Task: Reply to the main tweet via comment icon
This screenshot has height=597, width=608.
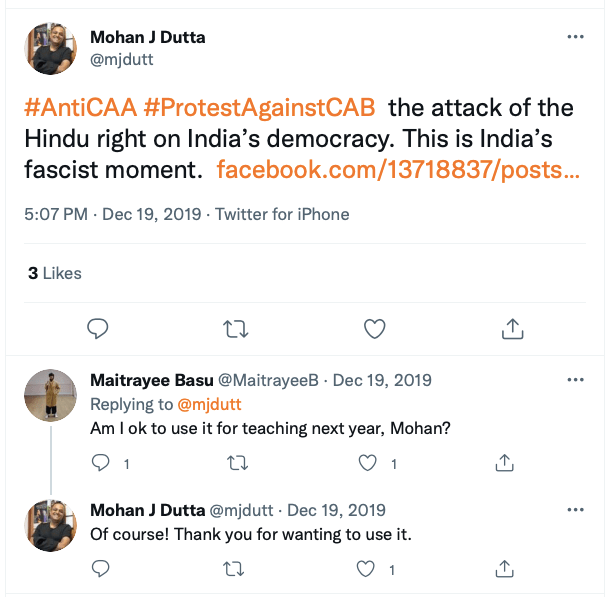Action: coord(98,328)
